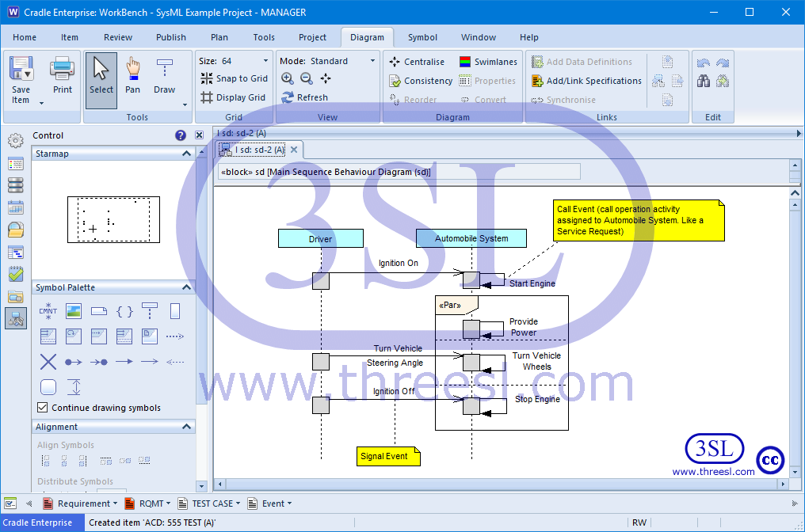805x532 pixels.
Task: Expand the Tools group more arrow
Action: click(x=185, y=104)
